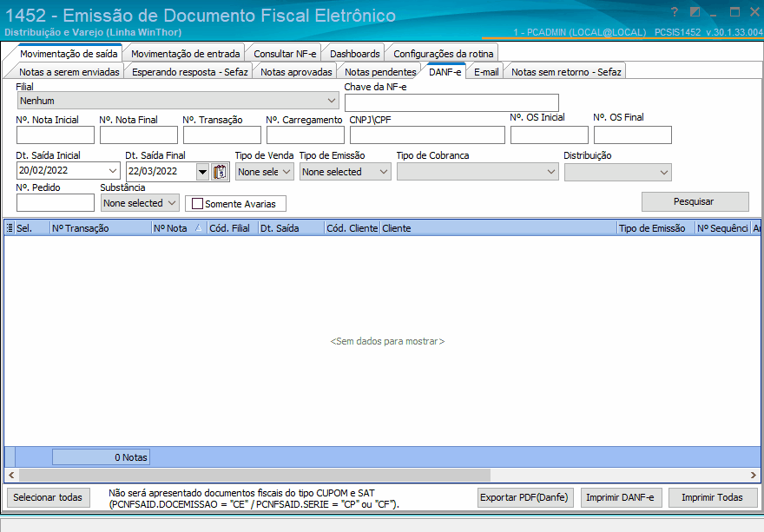Switch to Notas a serem enviadas tab

coord(69,72)
